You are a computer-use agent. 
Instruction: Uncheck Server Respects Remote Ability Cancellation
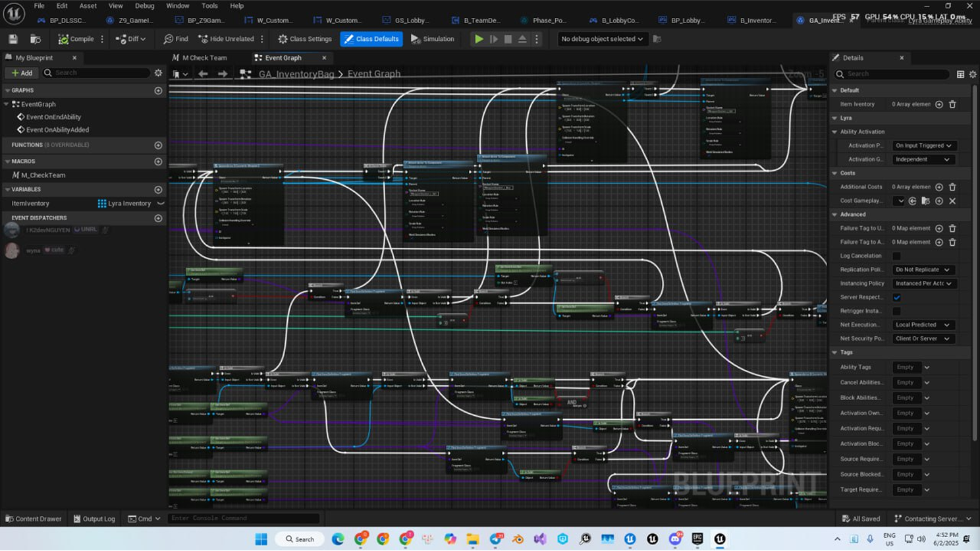[x=896, y=297]
